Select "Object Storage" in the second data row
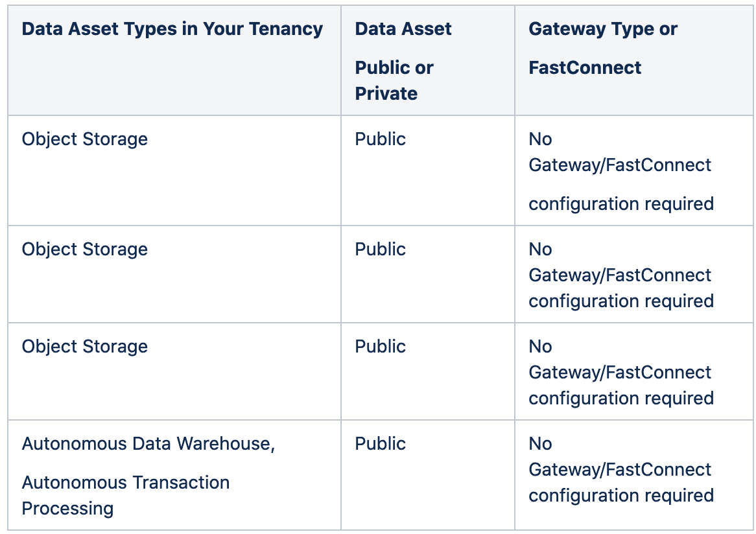The image size is (756, 534). [85, 250]
